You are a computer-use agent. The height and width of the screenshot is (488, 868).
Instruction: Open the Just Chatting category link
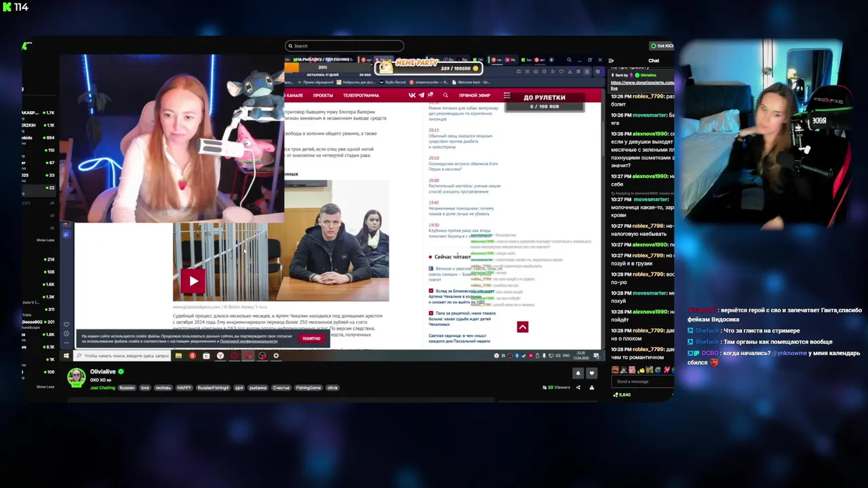click(x=102, y=388)
